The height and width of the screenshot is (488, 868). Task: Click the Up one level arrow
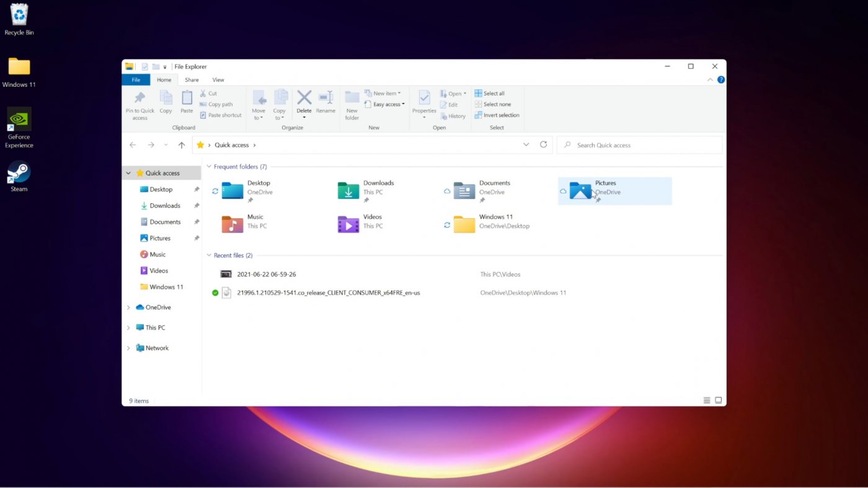(x=182, y=145)
